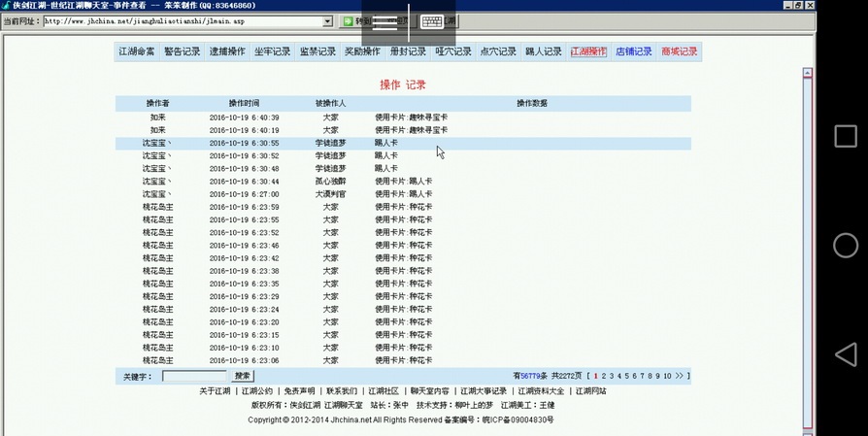
Task: Open the overlay hamburger menu icon
Action: click(x=384, y=22)
